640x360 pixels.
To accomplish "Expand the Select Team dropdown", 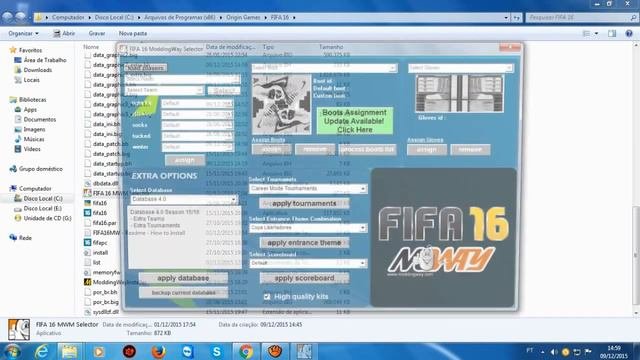I will [199, 90].
